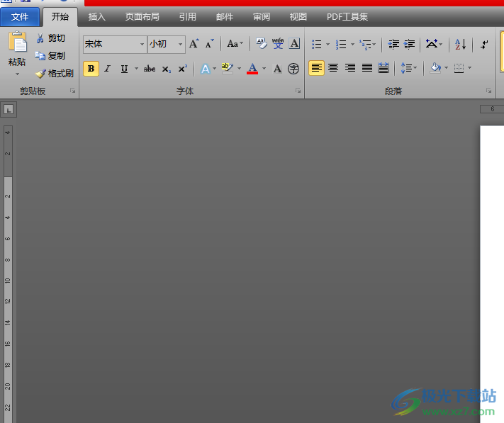Toggle Align Right paragraph alignment

(350, 68)
